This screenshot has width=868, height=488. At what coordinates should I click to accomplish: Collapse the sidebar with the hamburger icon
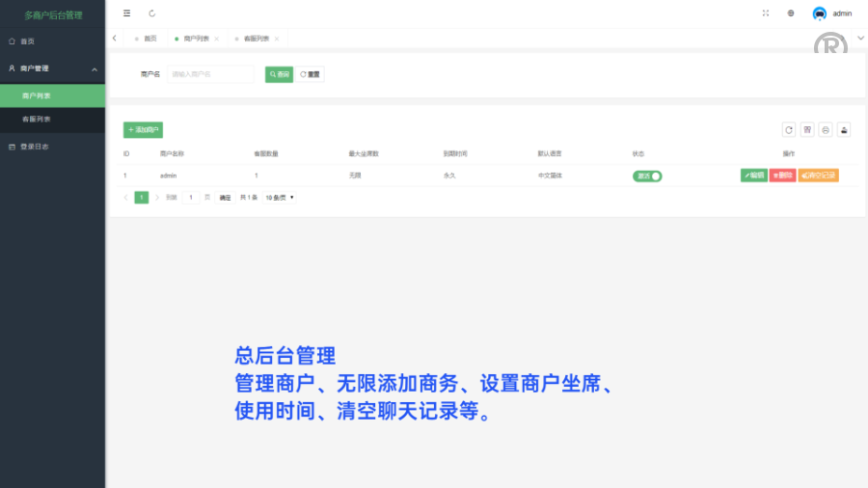pos(126,14)
